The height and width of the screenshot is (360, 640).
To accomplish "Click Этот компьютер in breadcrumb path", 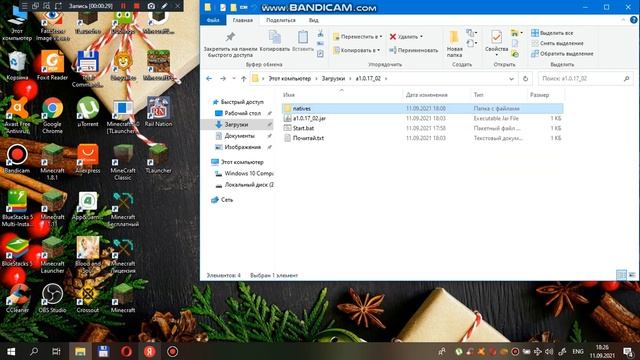I will click(x=289, y=79).
